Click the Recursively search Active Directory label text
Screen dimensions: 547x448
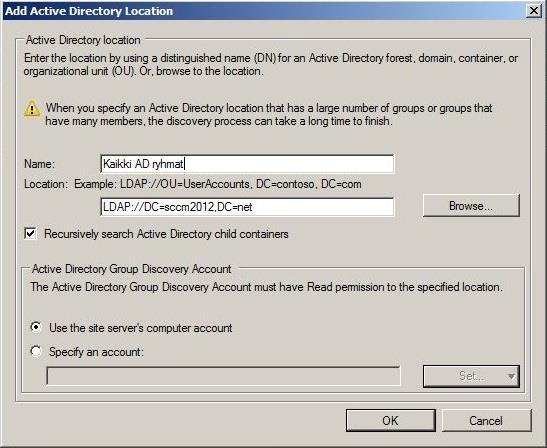tap(166, 234)
